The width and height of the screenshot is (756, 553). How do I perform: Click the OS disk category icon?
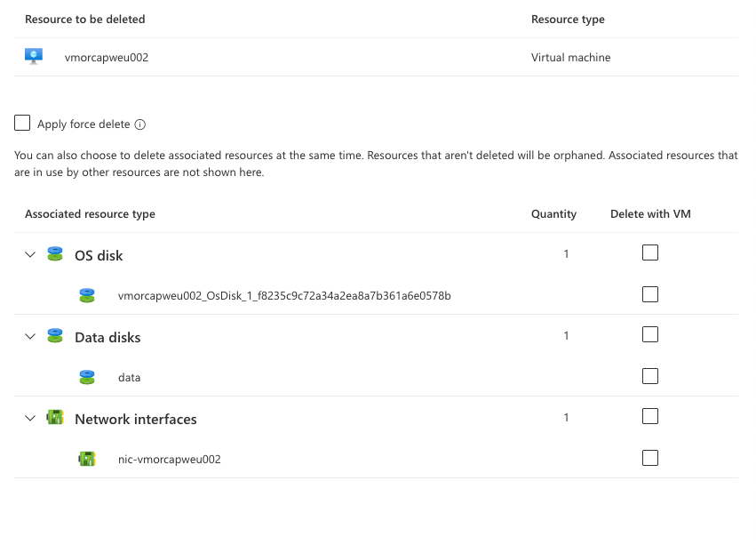click(x=55, y=255)
